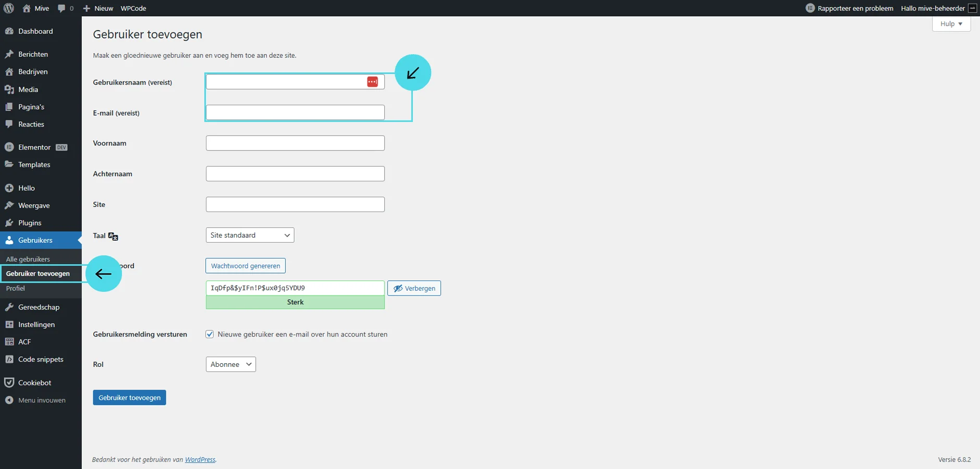Open Alle gebruikers submenu item
Image resolution: width=980 pixels, height=469 pixels.
pyautogui.click(x=28, y=260)
